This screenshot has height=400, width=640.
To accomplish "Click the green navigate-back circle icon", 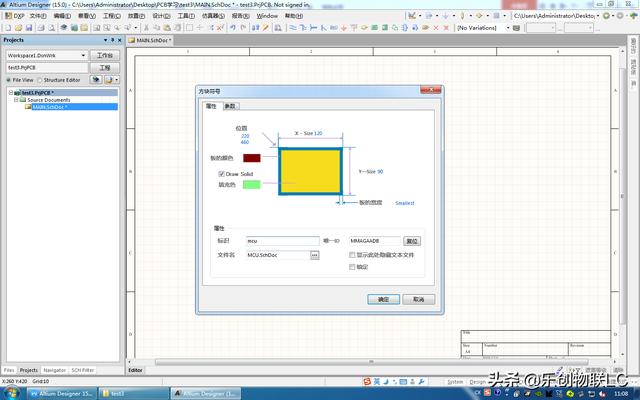I will [606, 16].
